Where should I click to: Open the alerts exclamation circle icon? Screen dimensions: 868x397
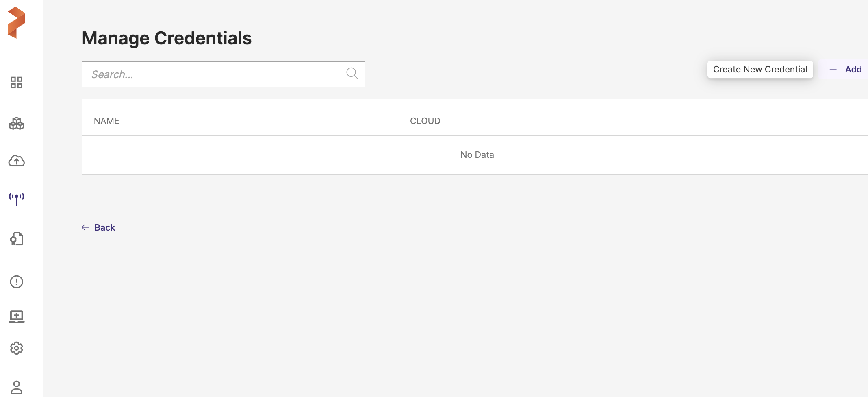17,282
